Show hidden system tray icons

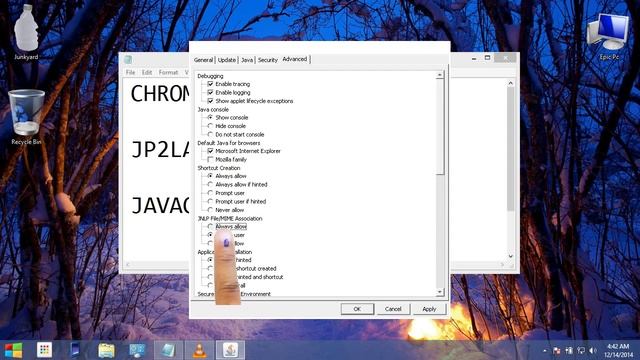pos(544,351)
